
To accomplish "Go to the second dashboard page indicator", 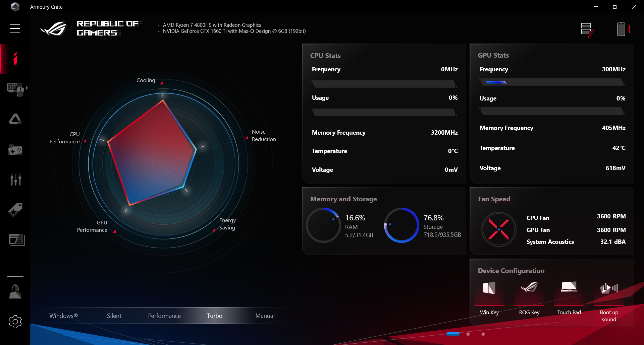I will tap(468, 334).
